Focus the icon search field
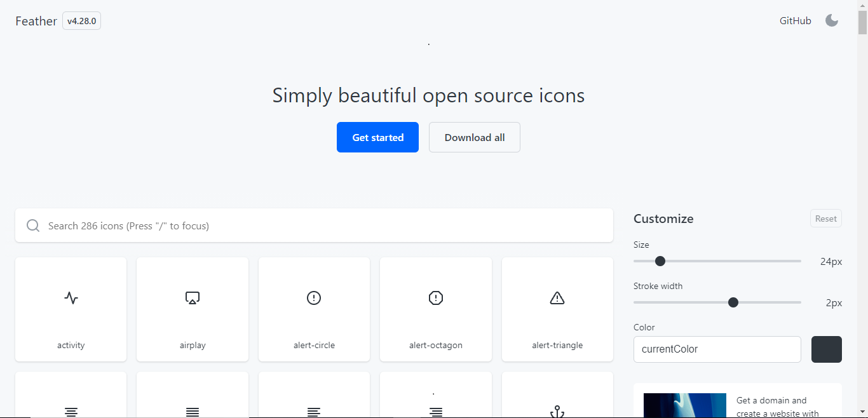This screenshot has height=418, width=868. coord(314,226)
